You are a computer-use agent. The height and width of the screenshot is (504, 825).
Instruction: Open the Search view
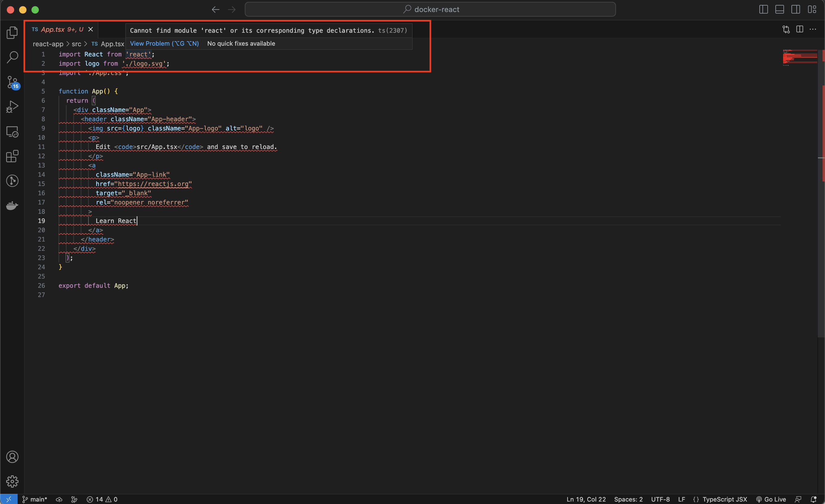(12, 57)
